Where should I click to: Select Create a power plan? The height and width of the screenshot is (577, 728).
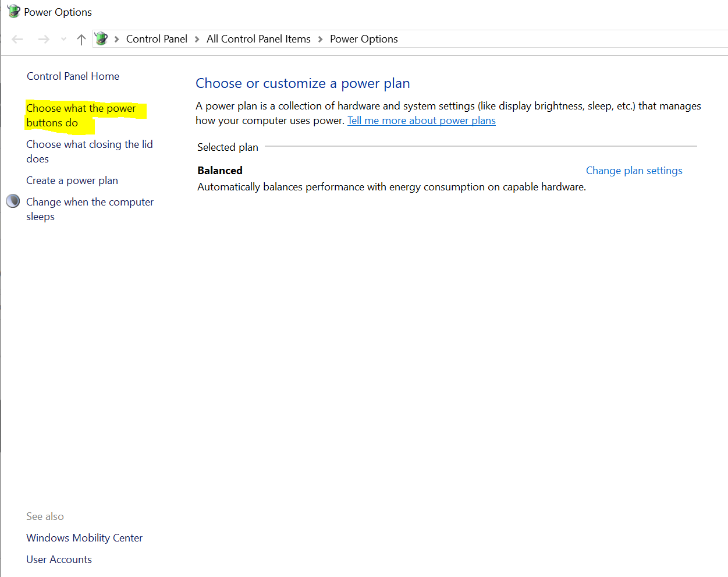click(72, 180)
